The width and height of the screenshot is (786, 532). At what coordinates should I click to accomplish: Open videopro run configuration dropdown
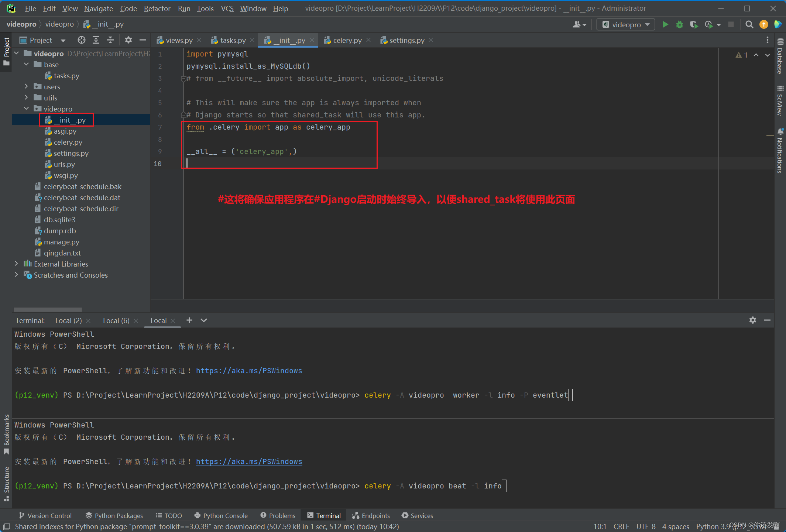tap(626, 25)
